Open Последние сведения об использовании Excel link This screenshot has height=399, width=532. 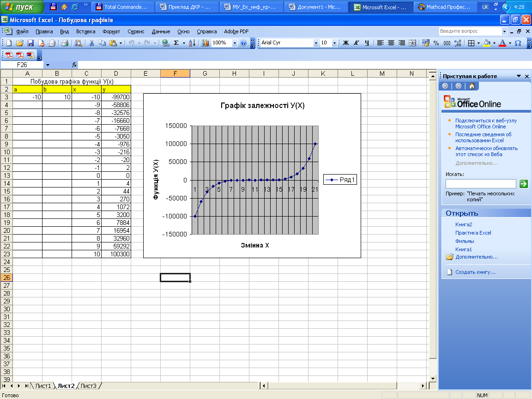(x=483, y=138)
